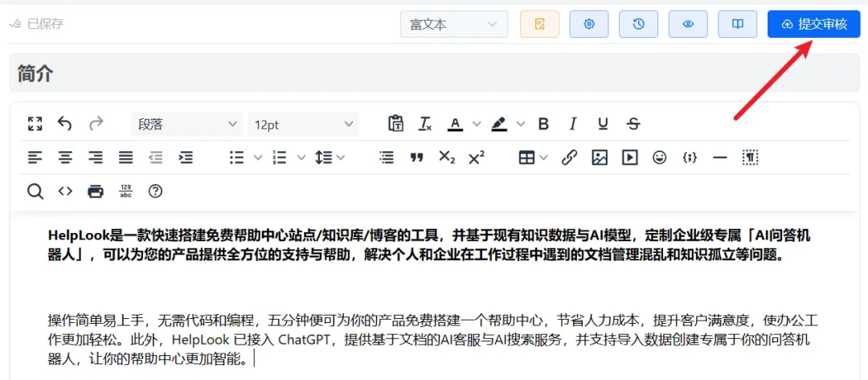Clear formatting from selection
The height and width of the screenshot is (380, 868).
(424, 124)
